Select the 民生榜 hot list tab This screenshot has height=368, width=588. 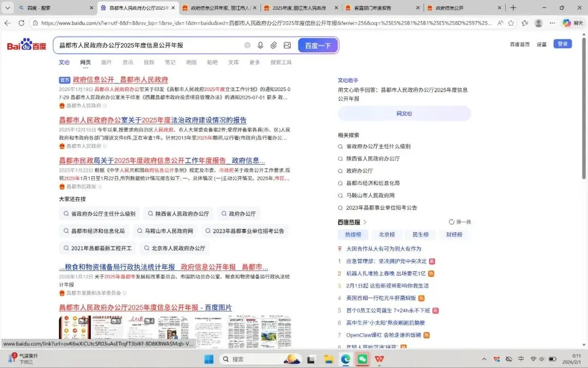pyautogui.click(x=420, y=234)
